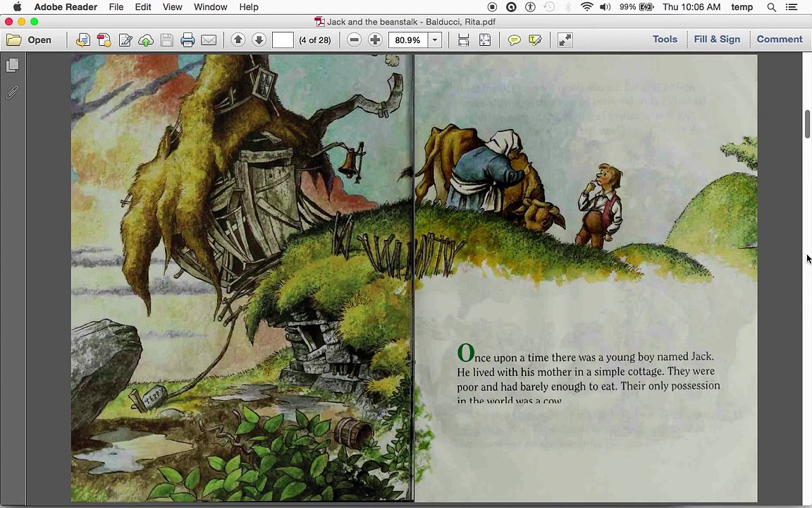
Task: Click the Thu 10:06 AM clock
Action: (x=691, y=7)
